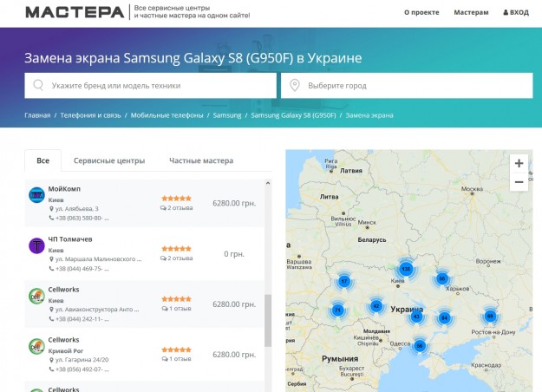Click the ЧП Толмачев purple logo icon
542x392 pixels.
tap(36, 245)
